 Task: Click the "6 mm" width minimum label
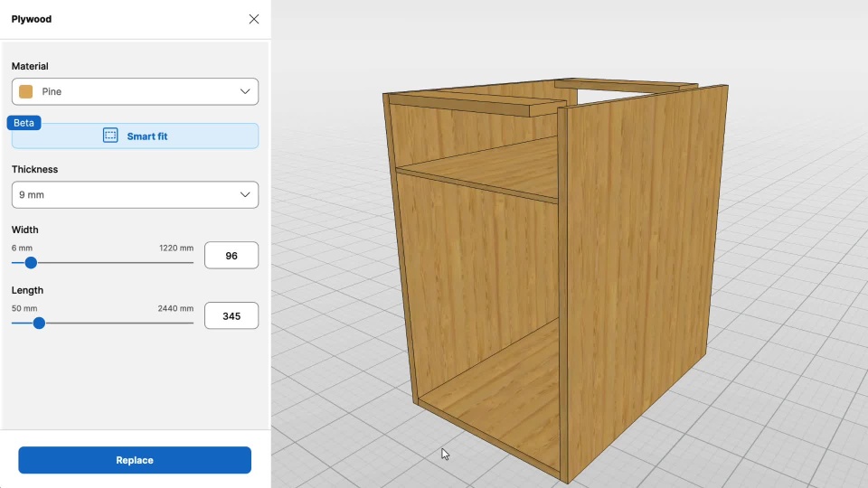coord(22,248)
